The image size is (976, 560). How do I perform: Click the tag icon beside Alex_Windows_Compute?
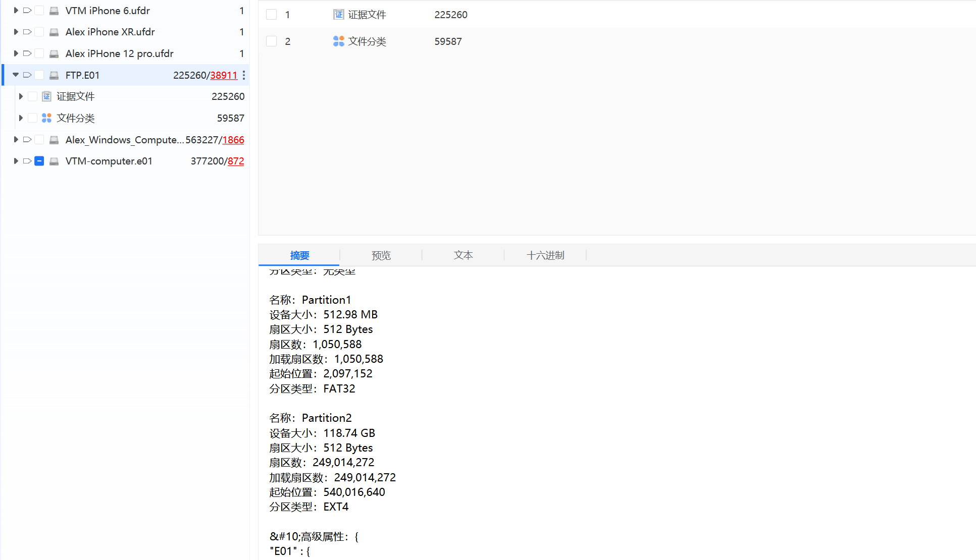click(27, 140)
